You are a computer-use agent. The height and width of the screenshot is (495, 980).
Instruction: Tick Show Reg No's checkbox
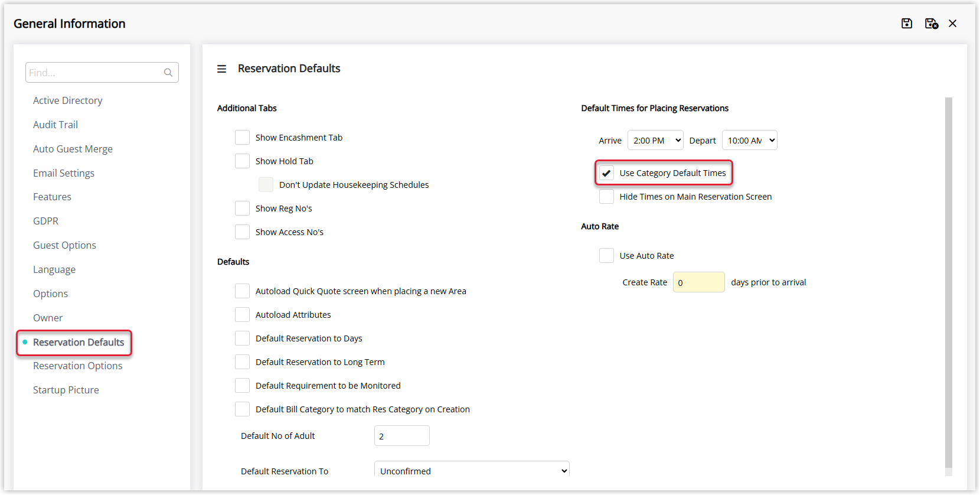coord(242,209)
